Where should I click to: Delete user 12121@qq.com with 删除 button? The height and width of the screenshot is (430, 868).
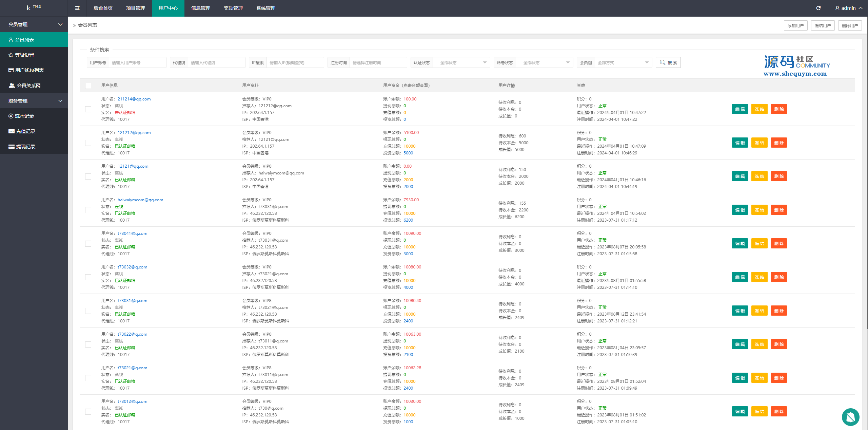[x=779, y=176]
